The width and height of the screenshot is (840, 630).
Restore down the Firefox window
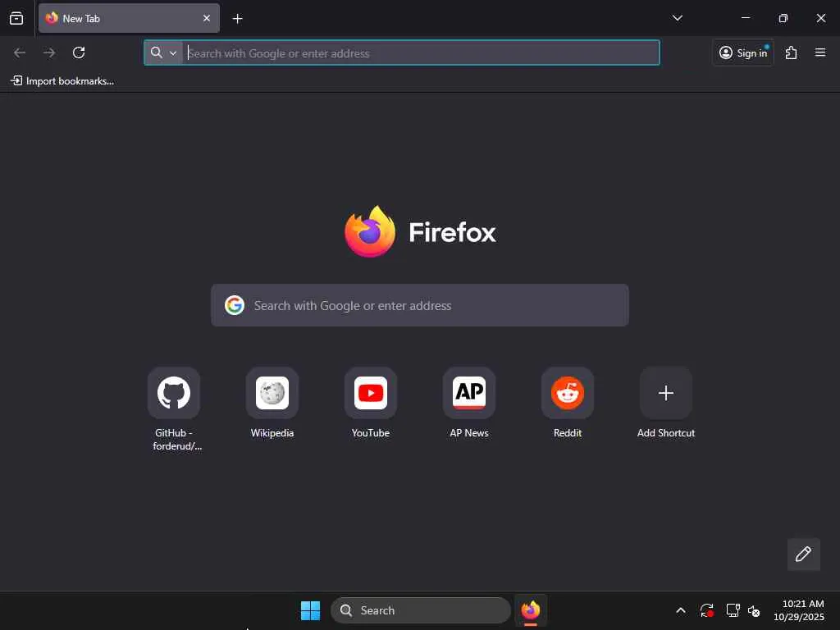(x=783, y=18)
